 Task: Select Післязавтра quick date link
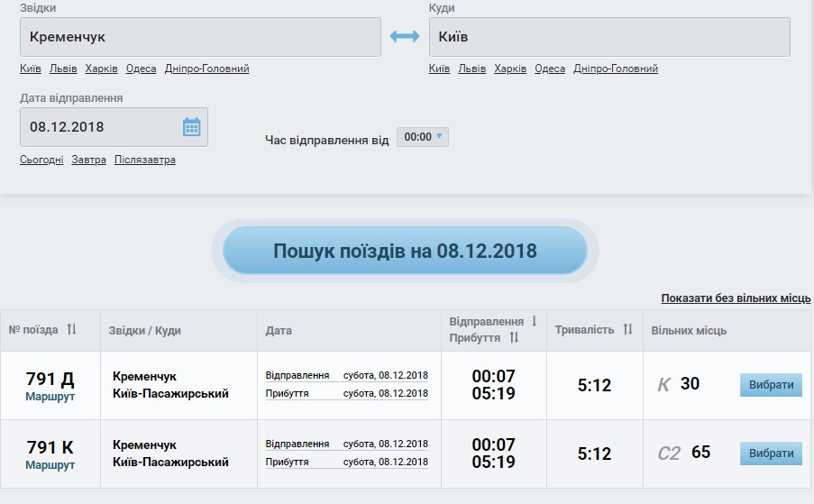145,160
